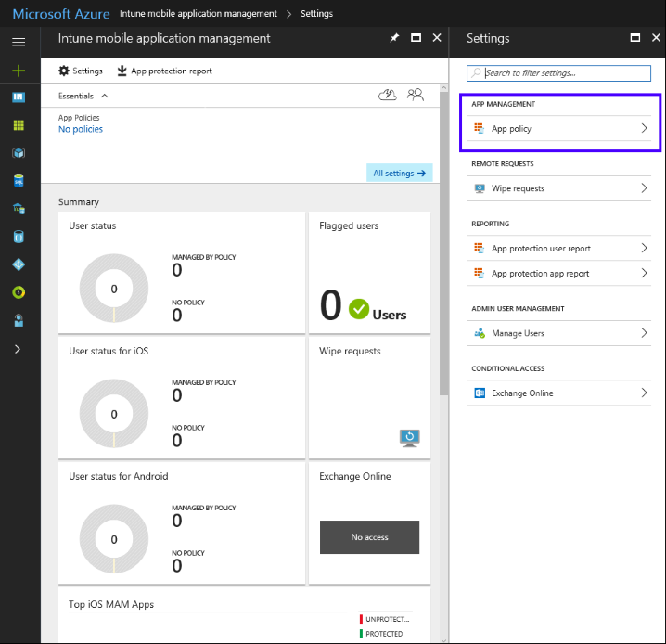Screen dimensions: 666x644
Task: Click the All settings button
Action: pyautogui.click(x=399, y=173)
